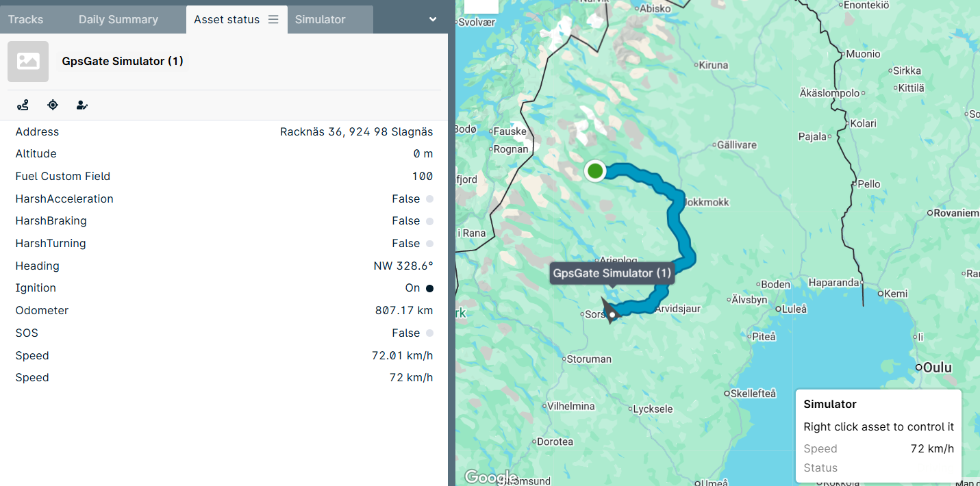Screen dimensions: 980x486
Task: Click the Odometer field label
Action: coord(42,311)
